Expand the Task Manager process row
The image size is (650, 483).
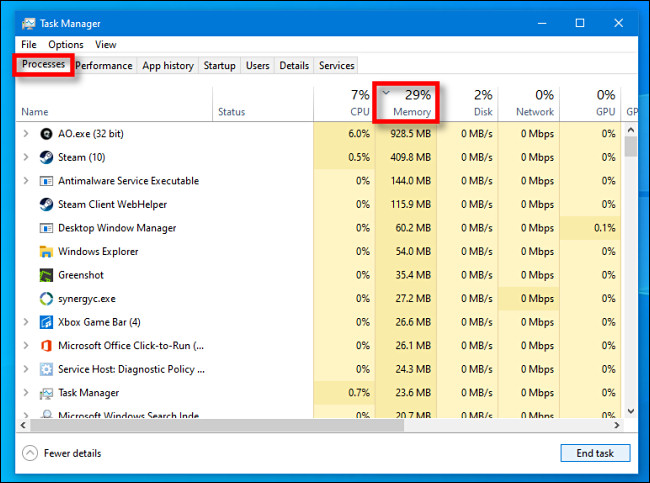tap(26, 393)
